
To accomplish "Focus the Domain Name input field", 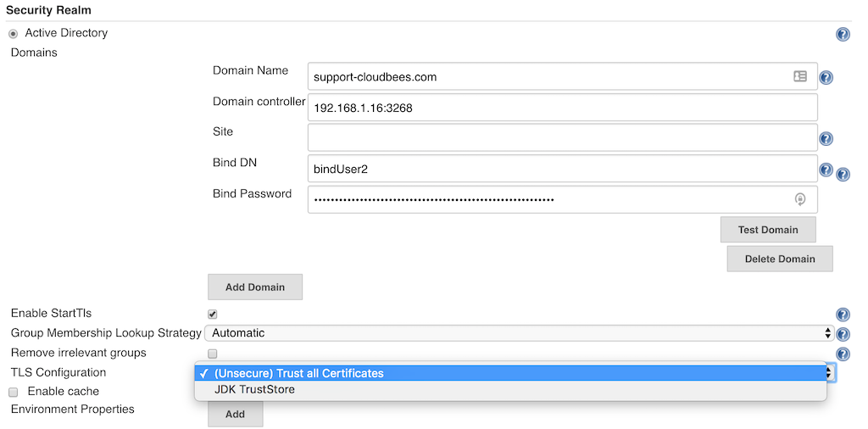I will click(563, 76).
